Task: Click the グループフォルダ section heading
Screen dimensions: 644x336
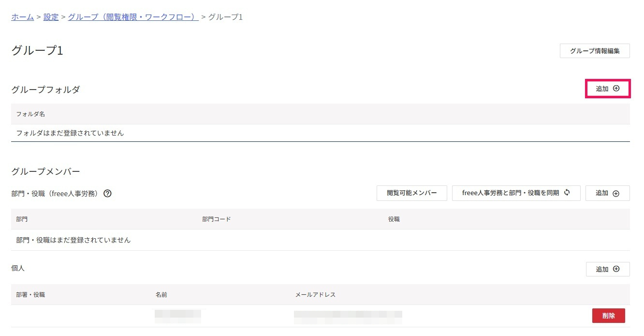Action: point(45,90)
